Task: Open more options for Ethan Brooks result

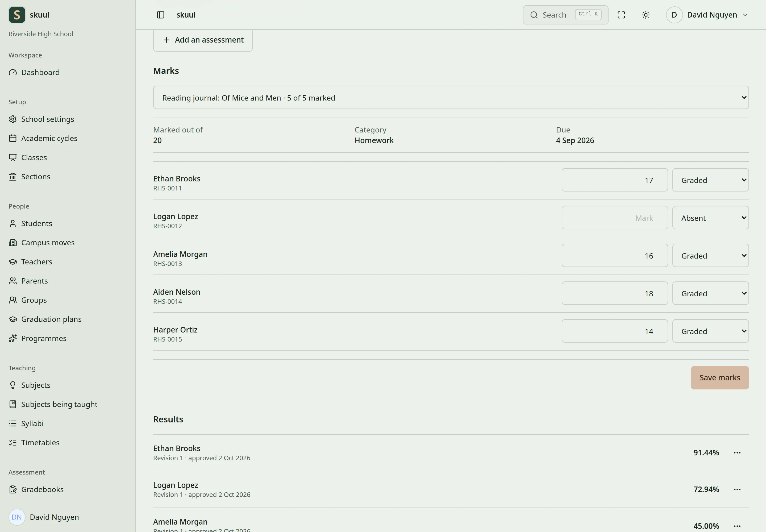Action: coord(737,453)
